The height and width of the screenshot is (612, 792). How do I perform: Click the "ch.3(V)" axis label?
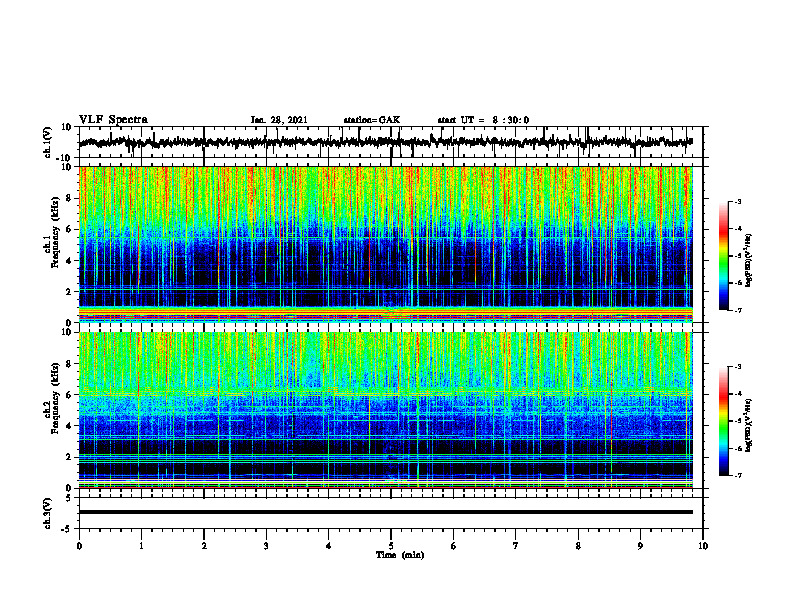click(47, 513)
